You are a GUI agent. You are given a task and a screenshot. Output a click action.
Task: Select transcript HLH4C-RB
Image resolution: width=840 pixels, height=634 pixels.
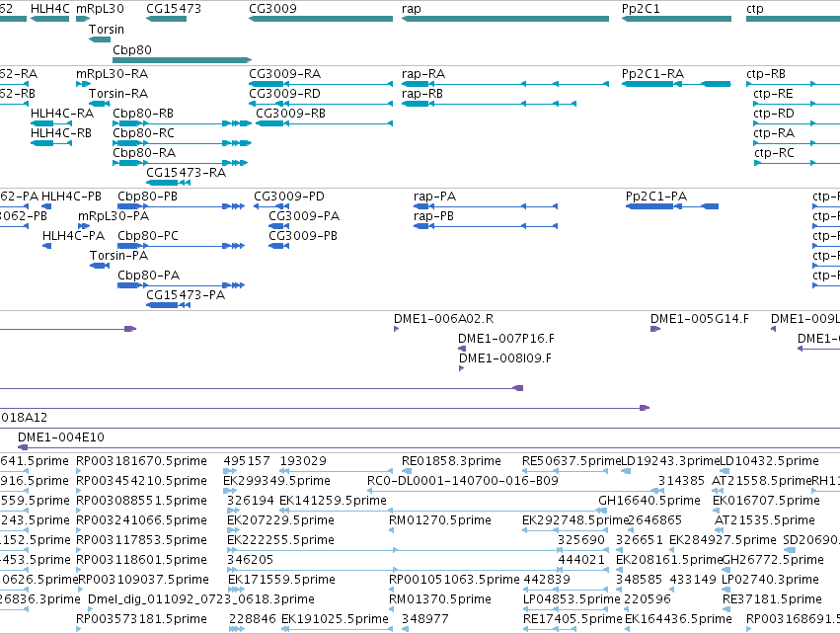point(61,133)
